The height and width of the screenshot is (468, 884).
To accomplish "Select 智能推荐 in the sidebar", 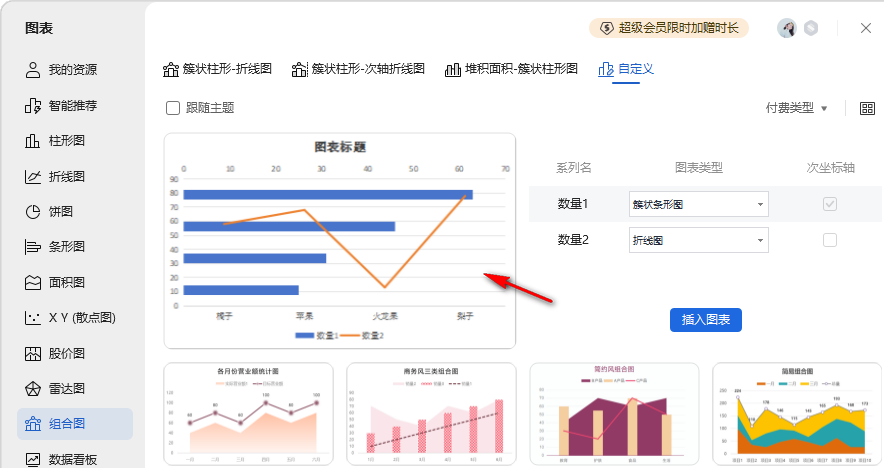I will point(74,105).
